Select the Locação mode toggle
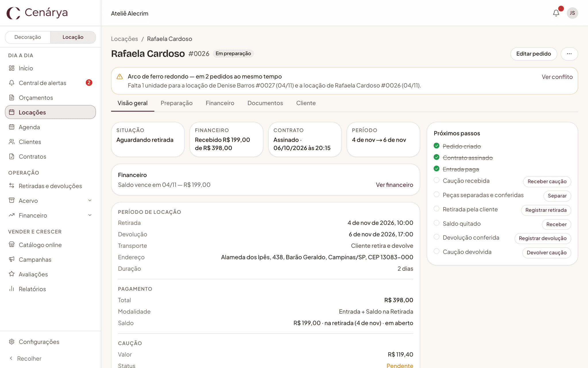Viewport: 588px width, 368px height. [73, 37]
